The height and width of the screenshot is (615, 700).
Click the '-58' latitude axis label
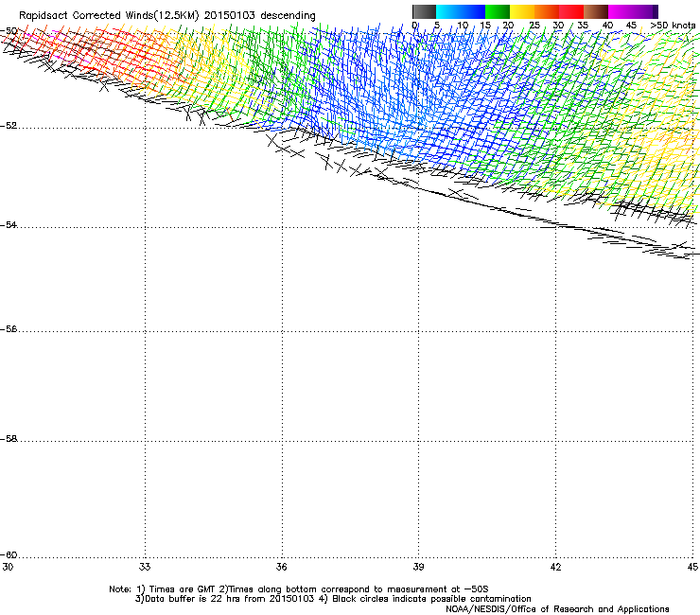coord(9,439)
